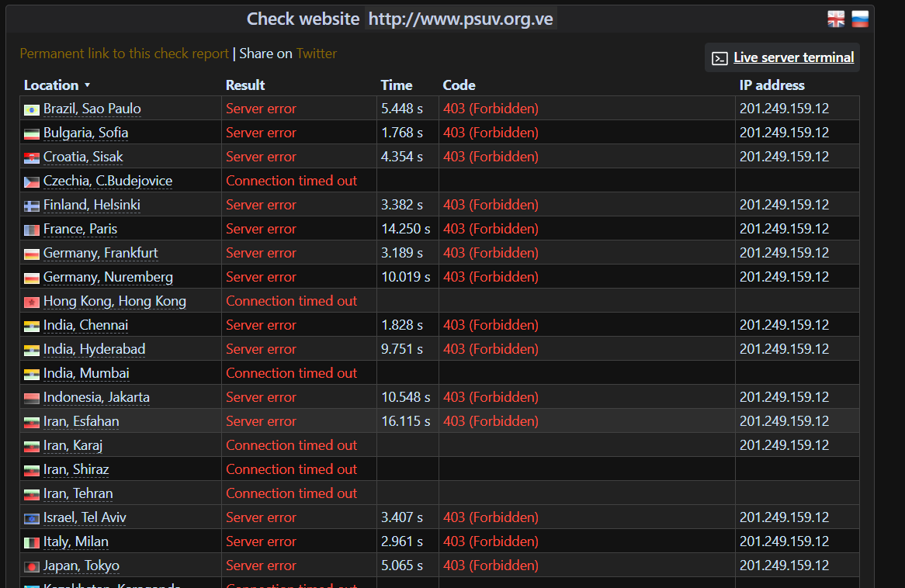
Task: Click the Hong Kong flag icon
Action: [x=32, y=303]
